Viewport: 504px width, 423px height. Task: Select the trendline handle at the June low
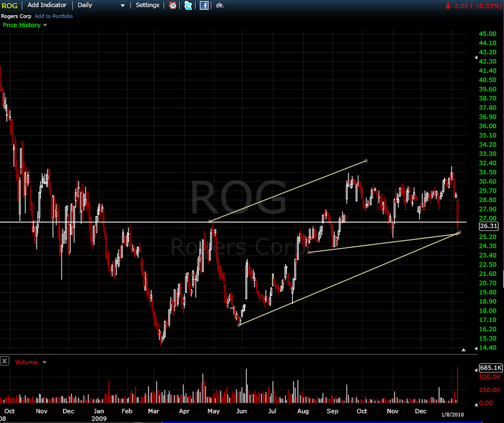click(x=239, y=325)
